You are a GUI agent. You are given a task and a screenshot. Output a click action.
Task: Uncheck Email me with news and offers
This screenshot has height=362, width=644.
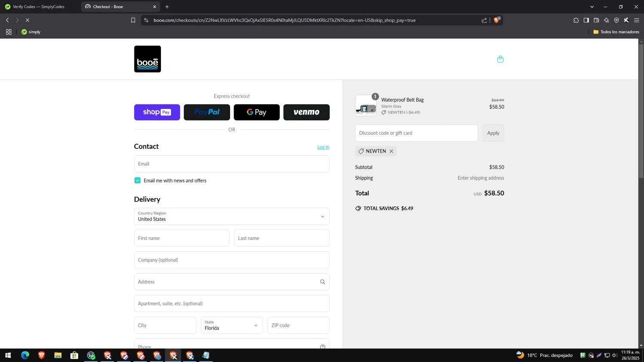click(x=137, y=181)
